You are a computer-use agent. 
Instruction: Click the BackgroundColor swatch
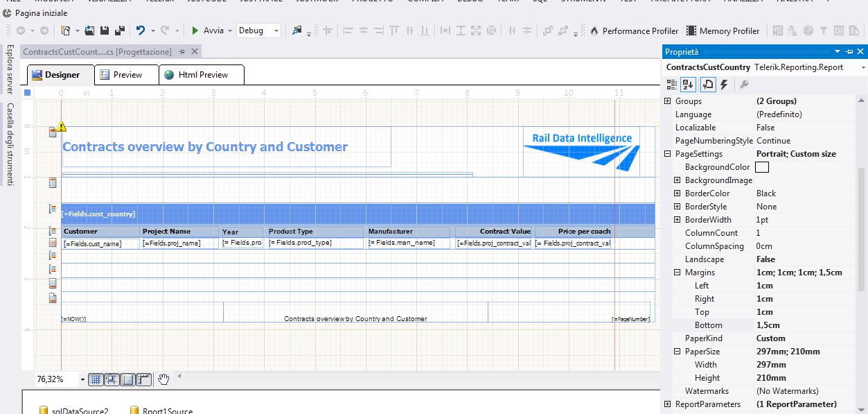762,167
